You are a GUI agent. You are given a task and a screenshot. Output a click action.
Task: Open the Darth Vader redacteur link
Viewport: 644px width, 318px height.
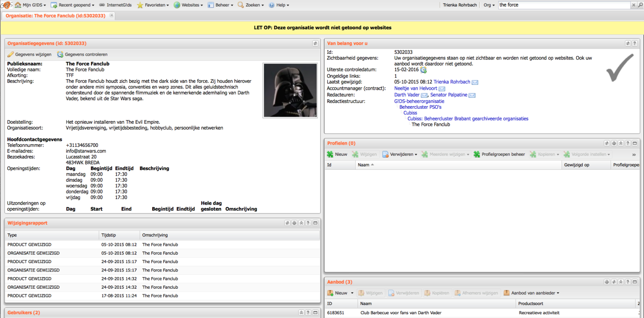coord(407,95)
